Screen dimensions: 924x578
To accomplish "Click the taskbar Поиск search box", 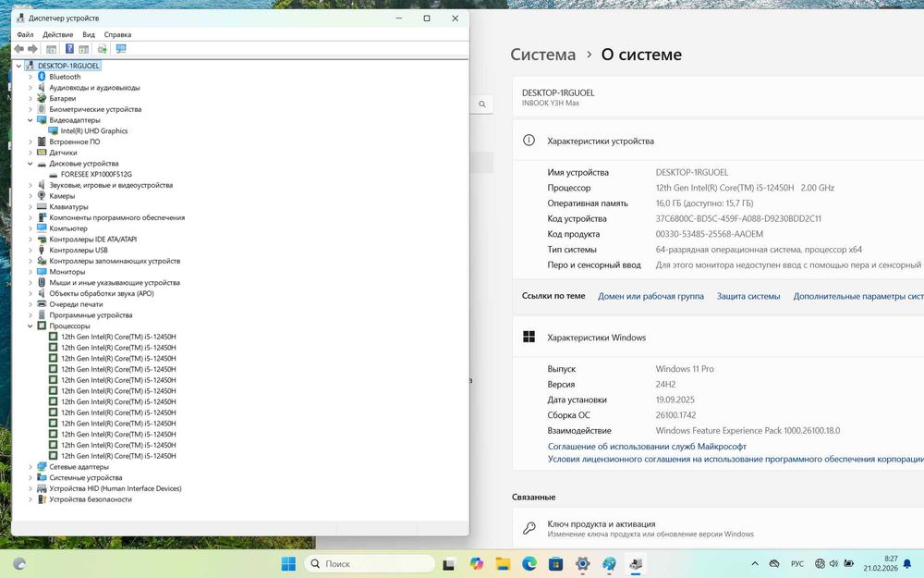I will tap(370, 564).
